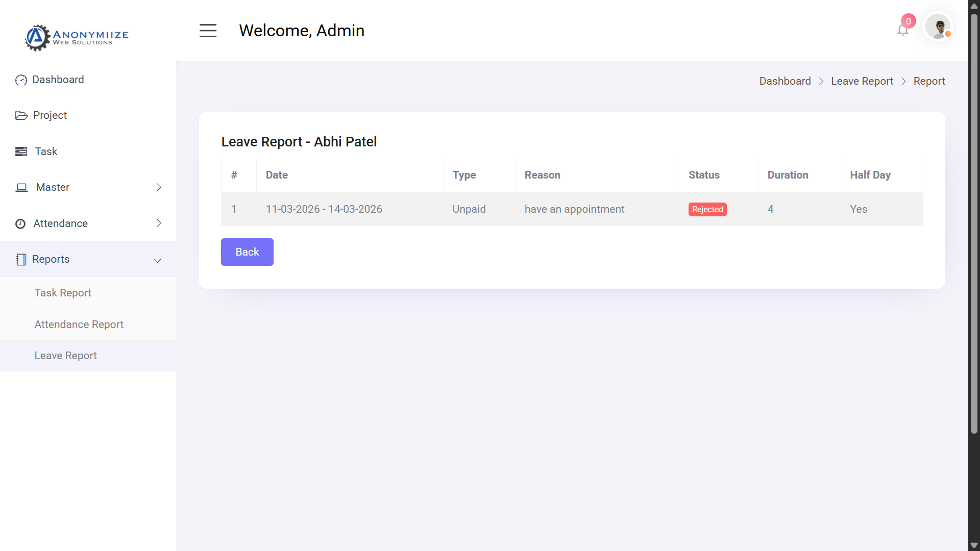Expand the Attendance submenu chevron
The image size is (980, 551).
coord(159,223)
